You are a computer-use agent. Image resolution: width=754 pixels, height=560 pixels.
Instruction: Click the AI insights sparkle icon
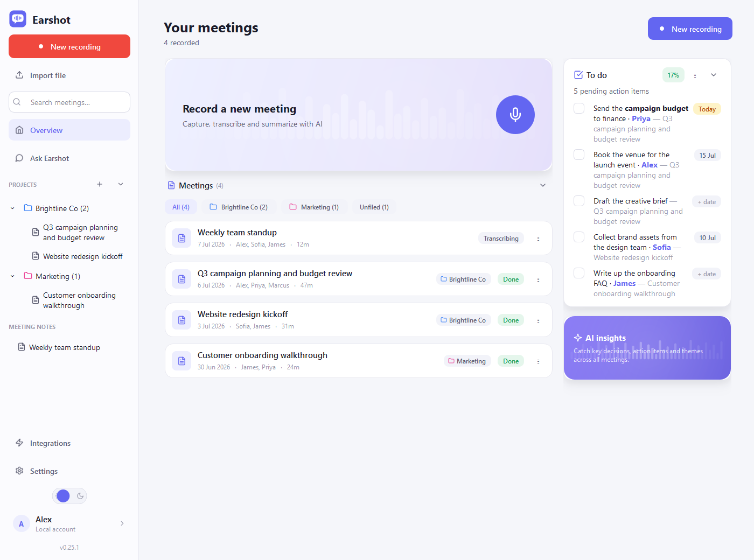click(x=578, y=338)
